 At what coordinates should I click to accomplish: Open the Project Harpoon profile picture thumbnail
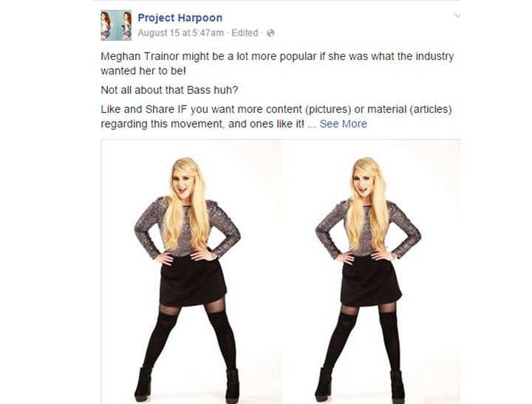pos(116,25)
